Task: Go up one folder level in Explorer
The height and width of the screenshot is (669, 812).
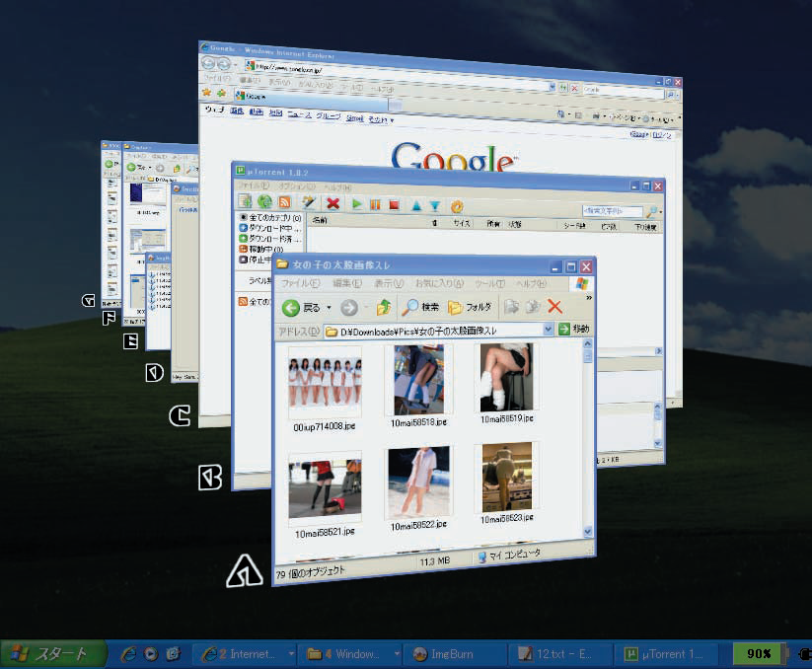Action: point(384,308)
